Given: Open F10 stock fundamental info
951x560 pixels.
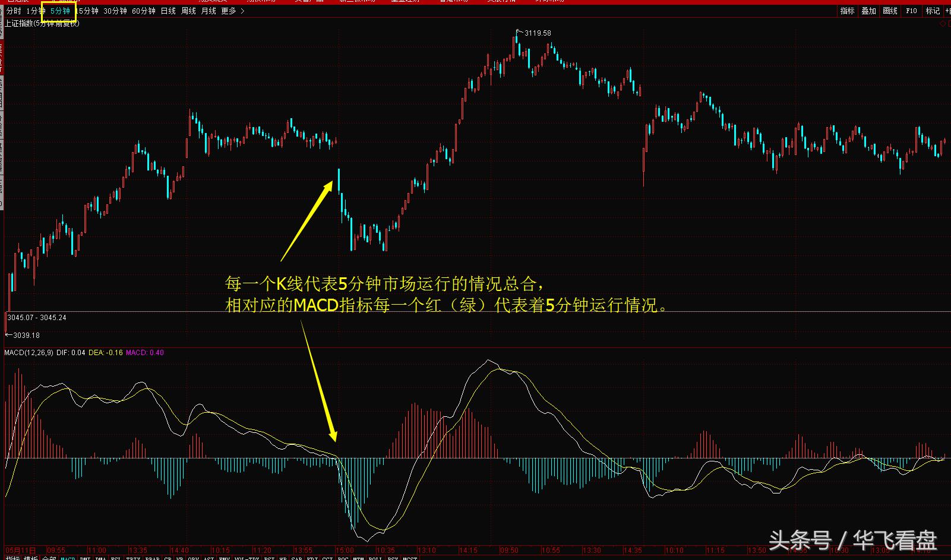Looking at the screenshot, I should coord(911,11).
